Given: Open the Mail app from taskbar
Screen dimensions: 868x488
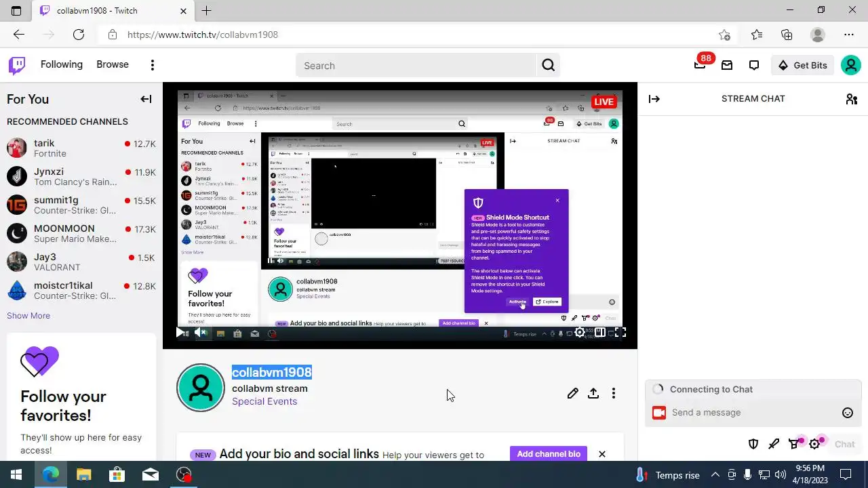Looking at the screenshot, I should point(150,474).
